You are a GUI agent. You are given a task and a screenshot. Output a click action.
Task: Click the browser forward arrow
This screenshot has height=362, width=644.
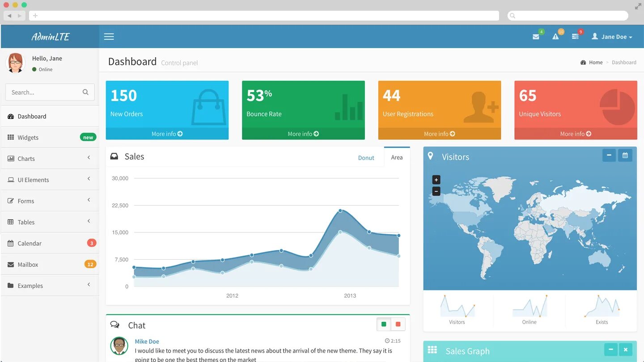pos(19,16)
